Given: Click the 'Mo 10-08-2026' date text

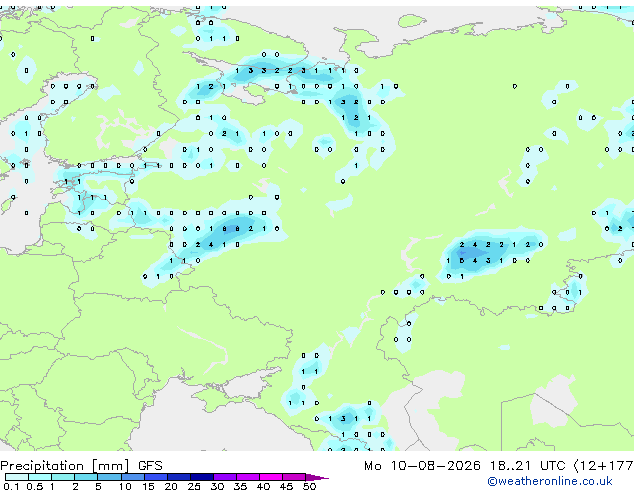Looking at the screenshot, I should [422, 466].
